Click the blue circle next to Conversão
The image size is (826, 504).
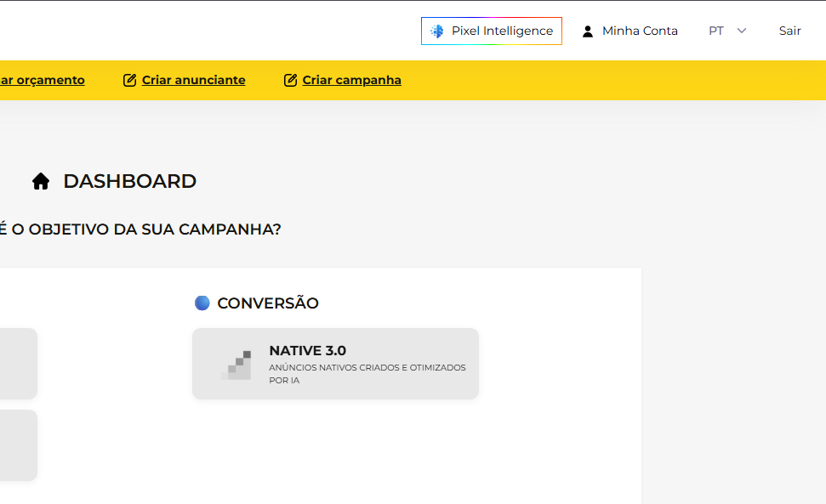click(202, 303)
